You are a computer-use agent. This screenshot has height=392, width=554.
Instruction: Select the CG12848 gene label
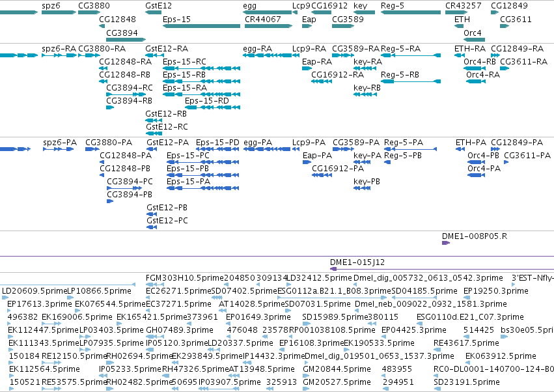(117, 20)
